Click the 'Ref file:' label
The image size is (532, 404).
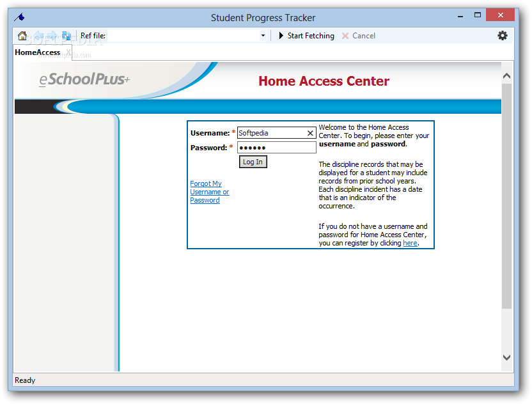click(93, 36)
